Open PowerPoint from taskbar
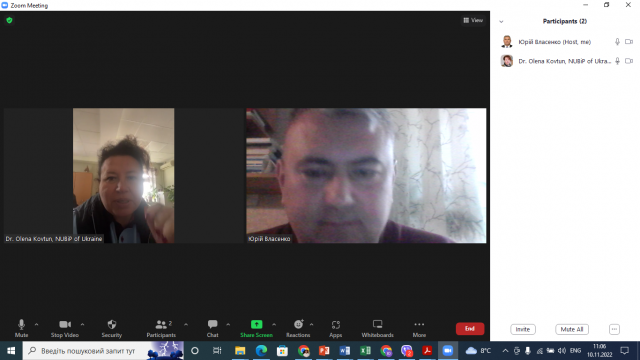This screenshot has width=640, height=360. [x=324, y=351]
